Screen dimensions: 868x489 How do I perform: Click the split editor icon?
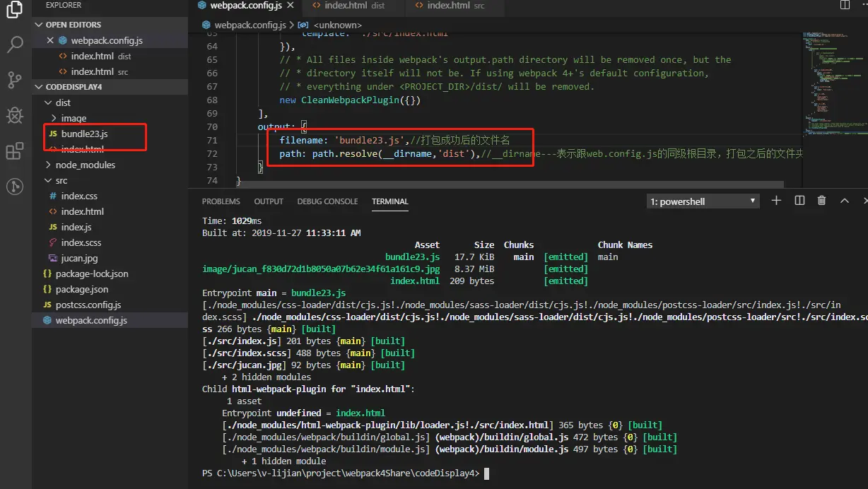[x=845, y=5]
